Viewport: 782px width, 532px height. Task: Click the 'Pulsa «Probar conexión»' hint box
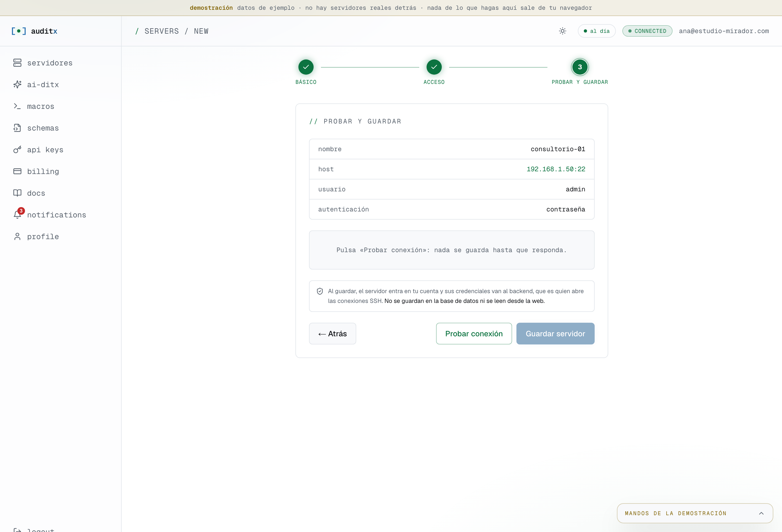pyautogui.click(x=452, y=250)
